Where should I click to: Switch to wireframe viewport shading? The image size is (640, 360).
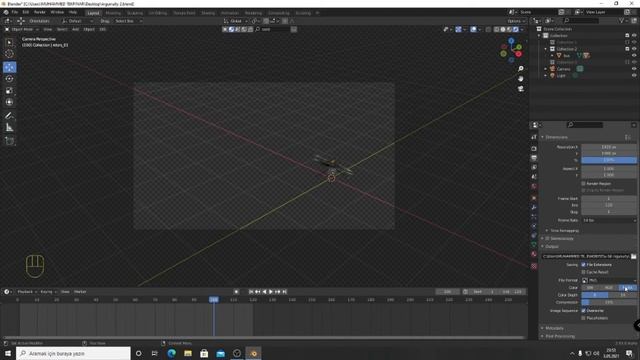coord(496,29)
